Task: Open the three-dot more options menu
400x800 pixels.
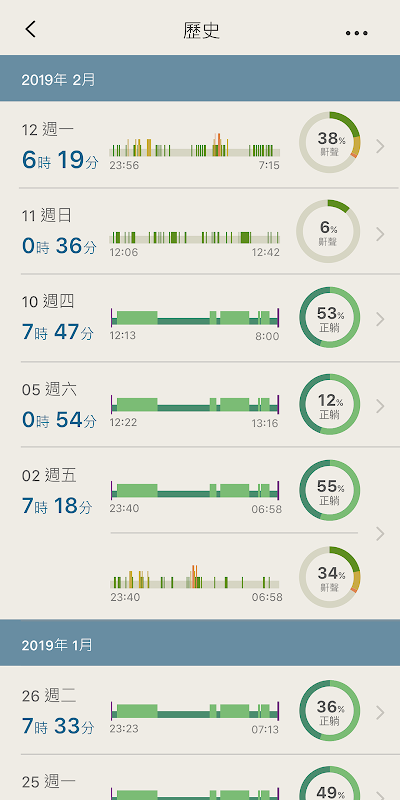Action: [x=356, y=33]
